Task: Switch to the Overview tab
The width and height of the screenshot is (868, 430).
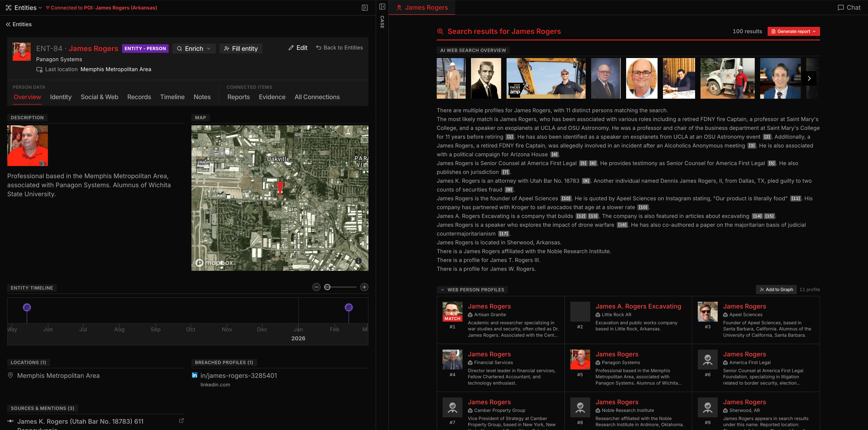Action: click(x=27, y=97)
